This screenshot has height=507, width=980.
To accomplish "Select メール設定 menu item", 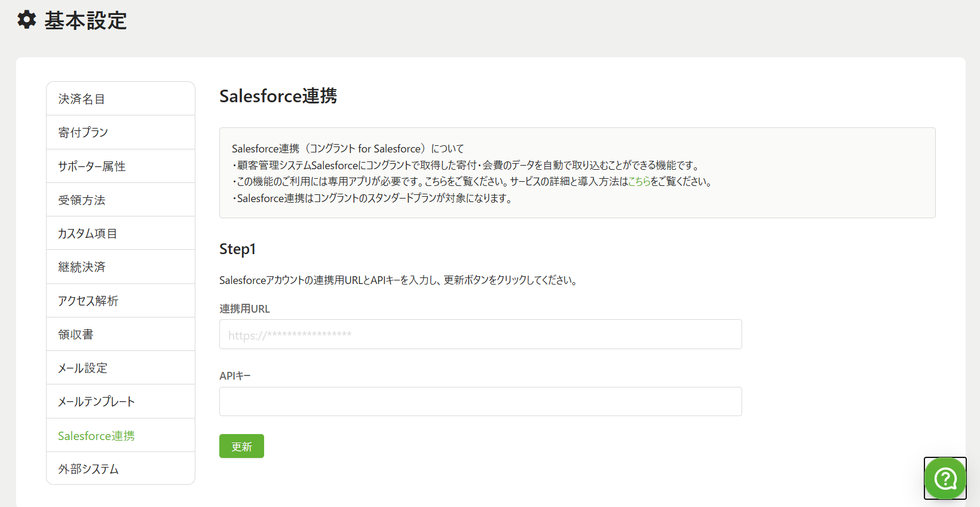I will (121, 368).
